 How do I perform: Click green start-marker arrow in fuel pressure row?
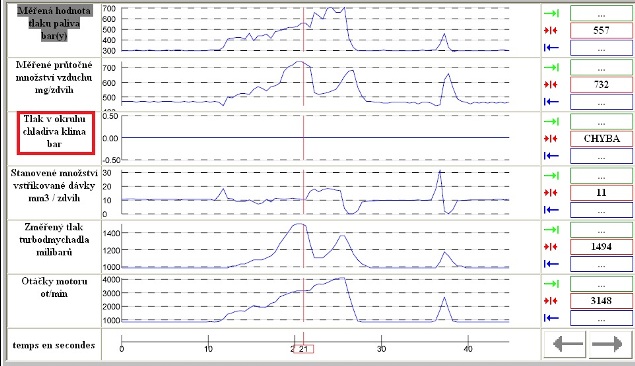point(551,13)
